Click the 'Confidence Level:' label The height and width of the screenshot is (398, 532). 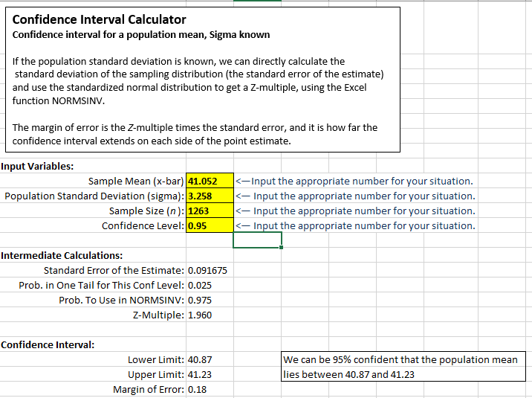coord(143,226)
